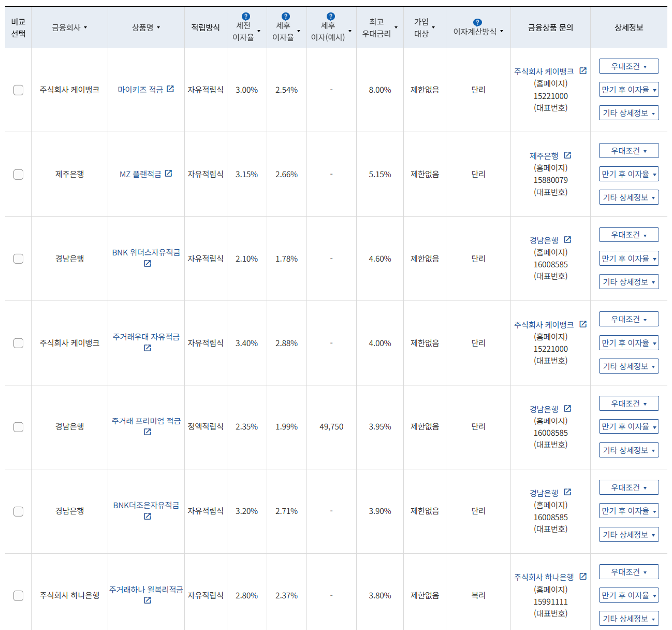Image resolution: width=672 pixels, height=630 pixels.
Task: Click the help icon above 세전 이자율
Action: coord(246,17)
